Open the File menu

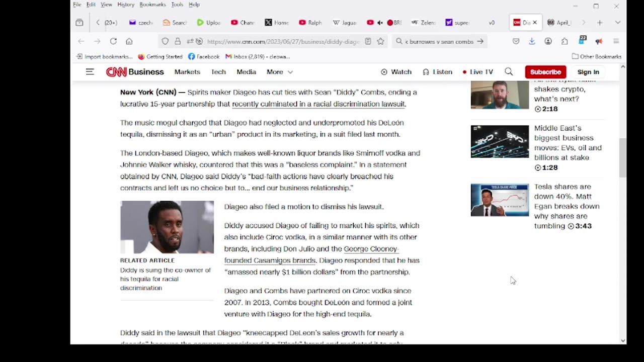77,5
